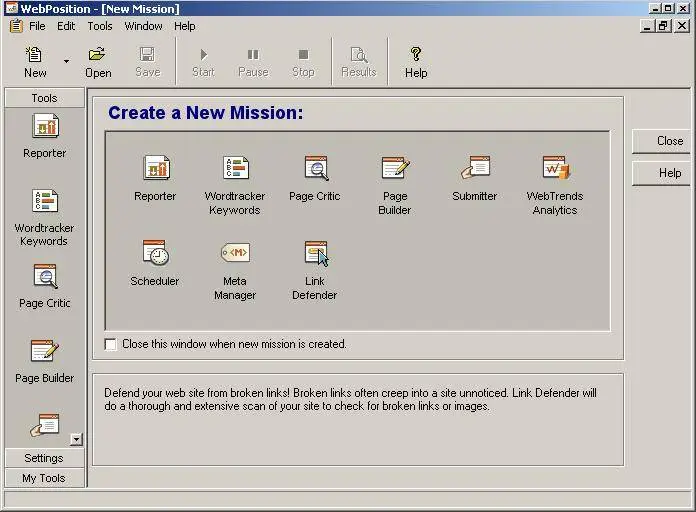Image resolution: width=696 pixels, height=512 pixels.
Task: Toggle 'Close this window when new mission is created'
Action: [x=111, y=344]
